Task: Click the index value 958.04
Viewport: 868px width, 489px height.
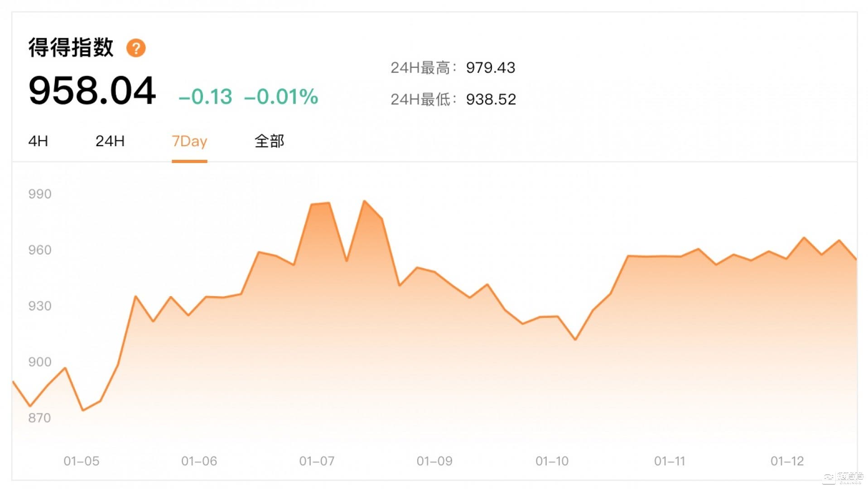Action: coord(92,90)
